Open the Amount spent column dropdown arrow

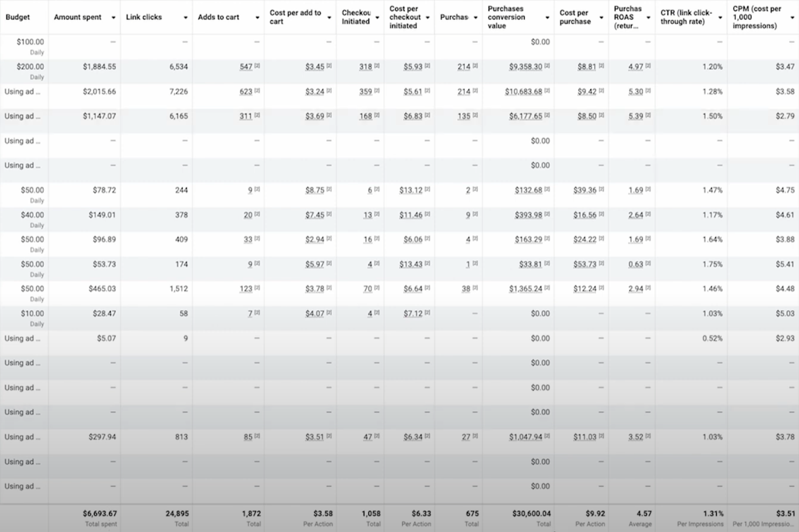[x=113, y=18]
